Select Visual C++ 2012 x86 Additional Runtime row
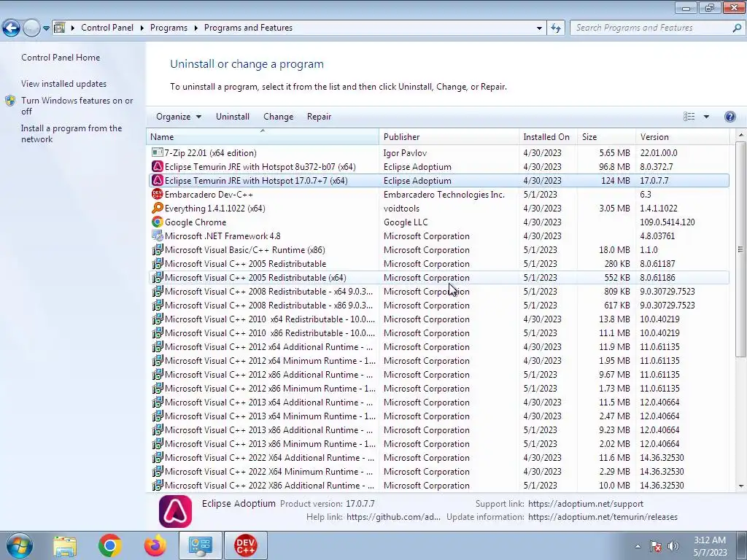This screenshot has height=560, width=747. 438,374
